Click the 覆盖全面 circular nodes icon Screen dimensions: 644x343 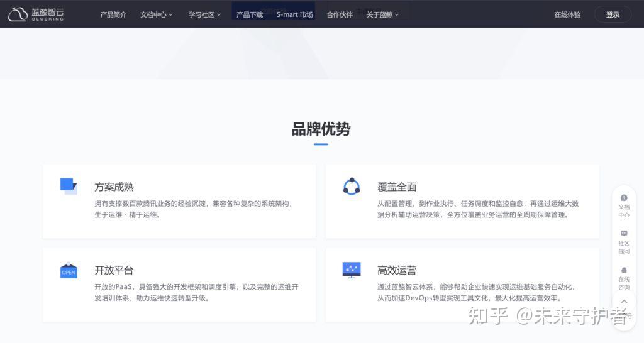tap(352, 187)
